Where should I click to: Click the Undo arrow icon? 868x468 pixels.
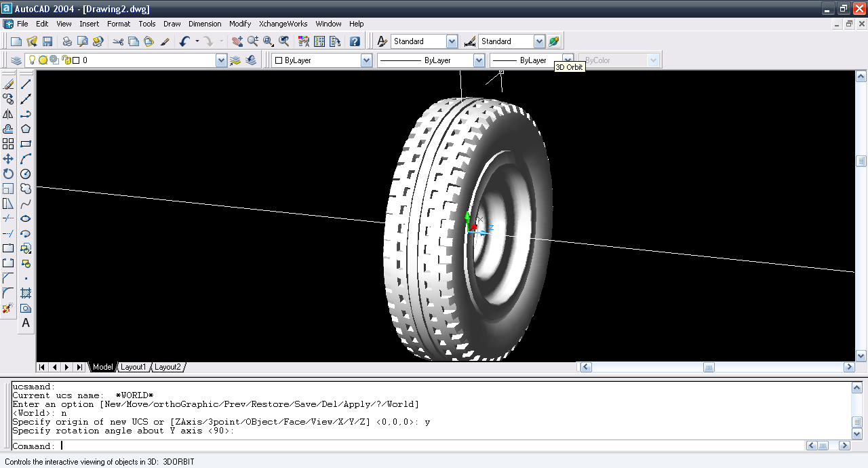[x=184, y=41]
